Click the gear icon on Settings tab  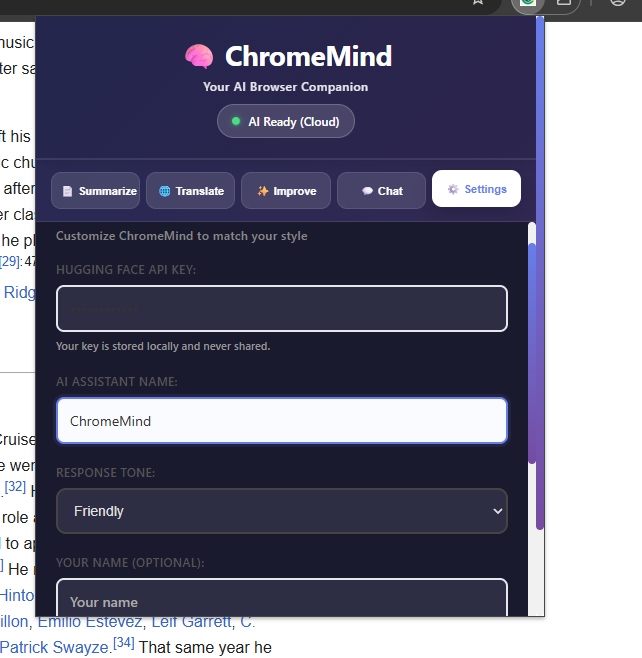coord(453,189)
